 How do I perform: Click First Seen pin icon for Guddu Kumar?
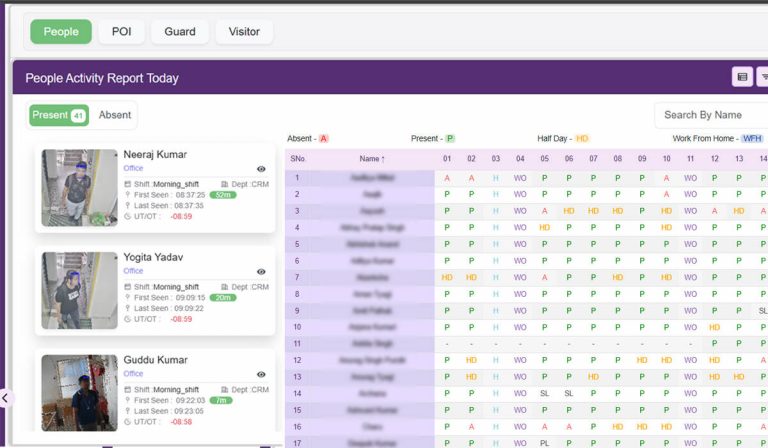(x=128, y=399)
